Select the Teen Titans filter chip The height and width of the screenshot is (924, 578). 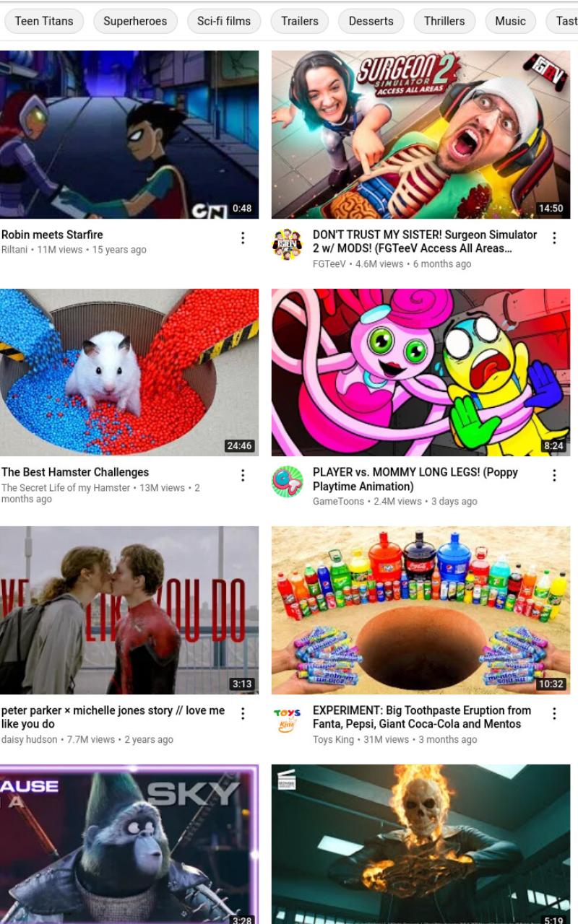click(44, 21)
